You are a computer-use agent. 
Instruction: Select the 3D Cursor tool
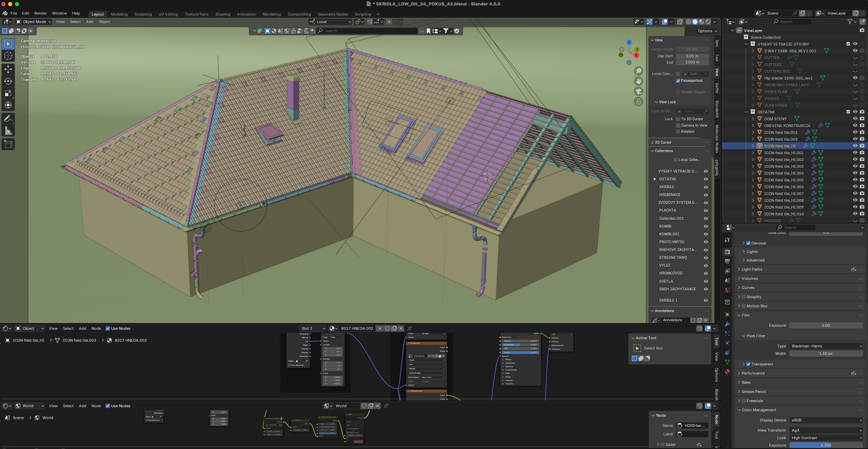click(x=8, y=56)
